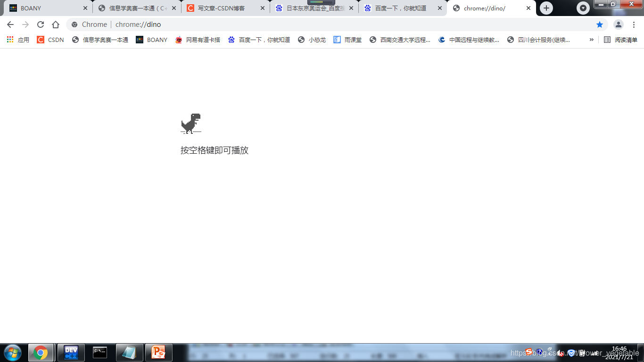Open the 中国远程与继续教 bookmark
The width and height of the screenshot is (644, 362).
[x=469, y=40]
